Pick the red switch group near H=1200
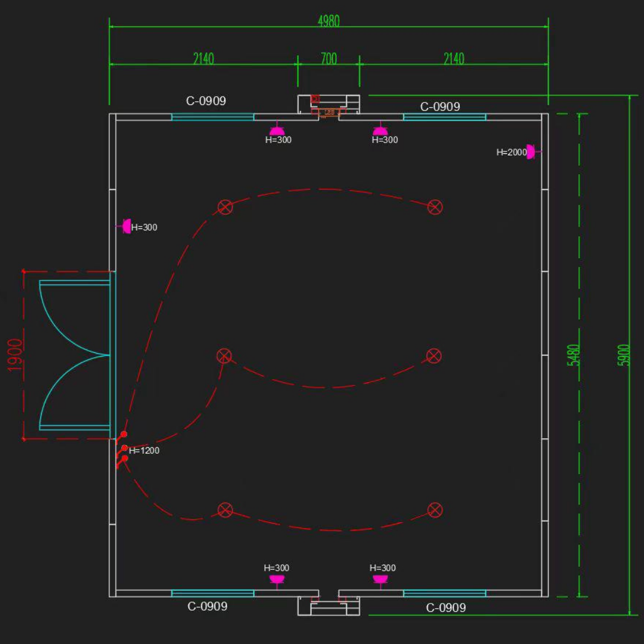The height and width of the screenshot is (644, 644). (122, 450)
